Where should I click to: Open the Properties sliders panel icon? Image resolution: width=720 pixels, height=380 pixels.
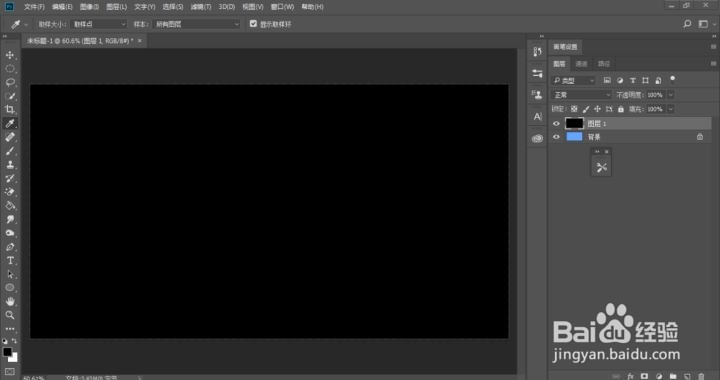click(x=537, y=73)
